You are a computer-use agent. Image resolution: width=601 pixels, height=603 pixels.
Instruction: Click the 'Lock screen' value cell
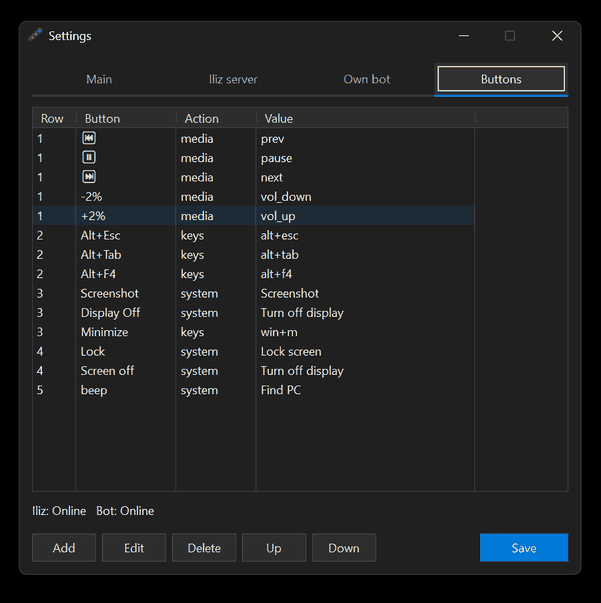pyautogui.click(x=291, y=351)
